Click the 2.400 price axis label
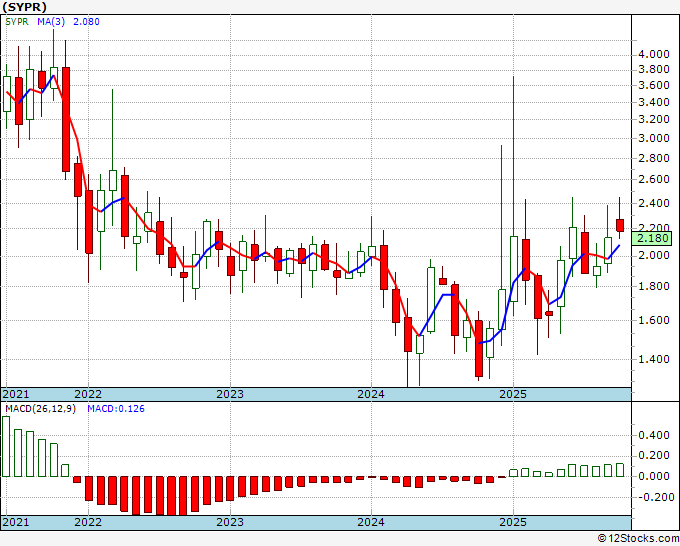680x546 pixels. [654, 203]
